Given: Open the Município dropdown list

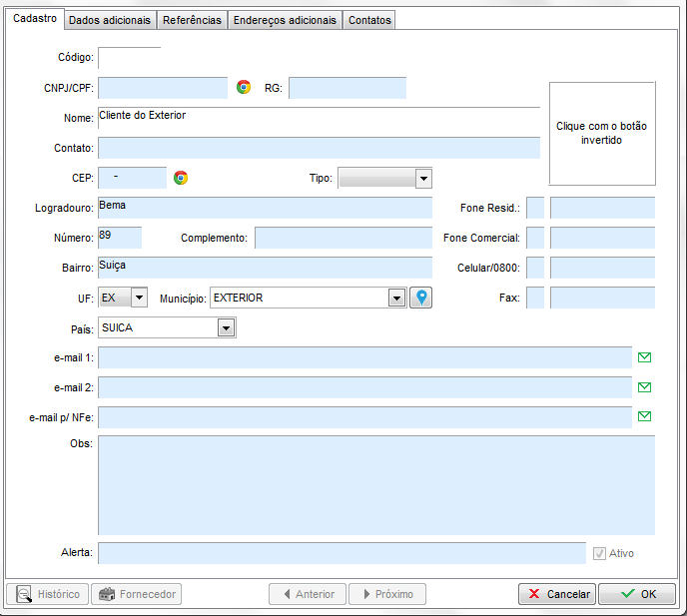Looking at the screenshot, I should click(396, 298).
